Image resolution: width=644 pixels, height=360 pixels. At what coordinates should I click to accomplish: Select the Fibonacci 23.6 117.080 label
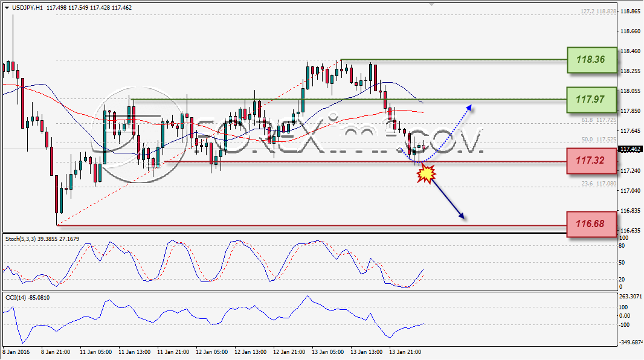599,184
